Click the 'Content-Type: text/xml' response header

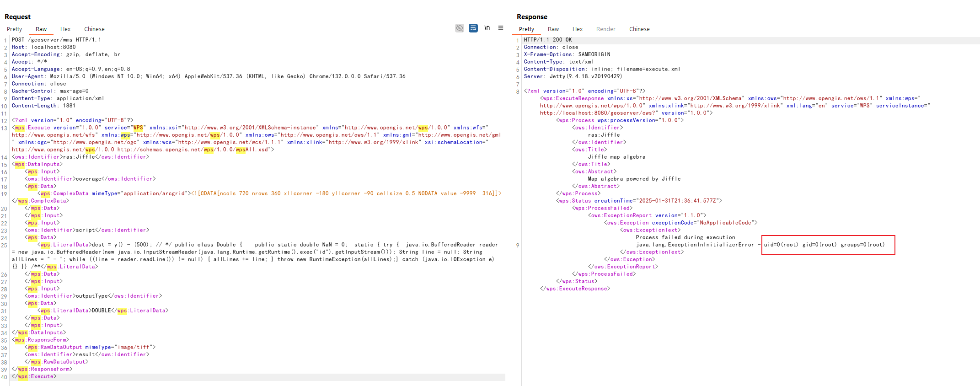pyautogui.click(x=559, y=62)
